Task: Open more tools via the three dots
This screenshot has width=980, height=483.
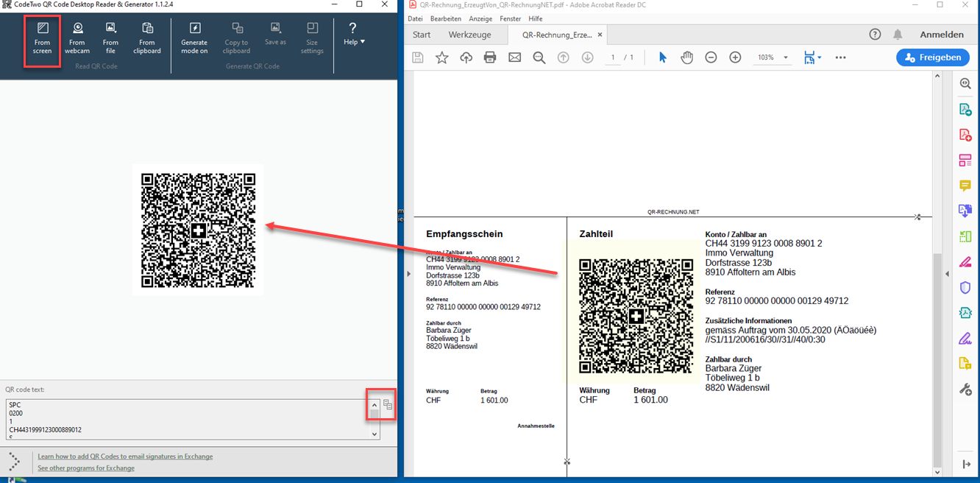Action: (840, 57)
